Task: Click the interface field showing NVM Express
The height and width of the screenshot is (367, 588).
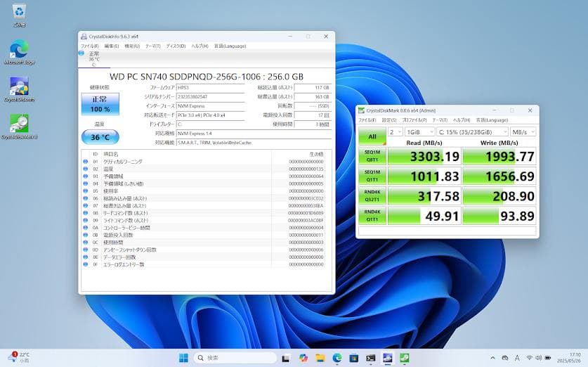Action: 210,106
